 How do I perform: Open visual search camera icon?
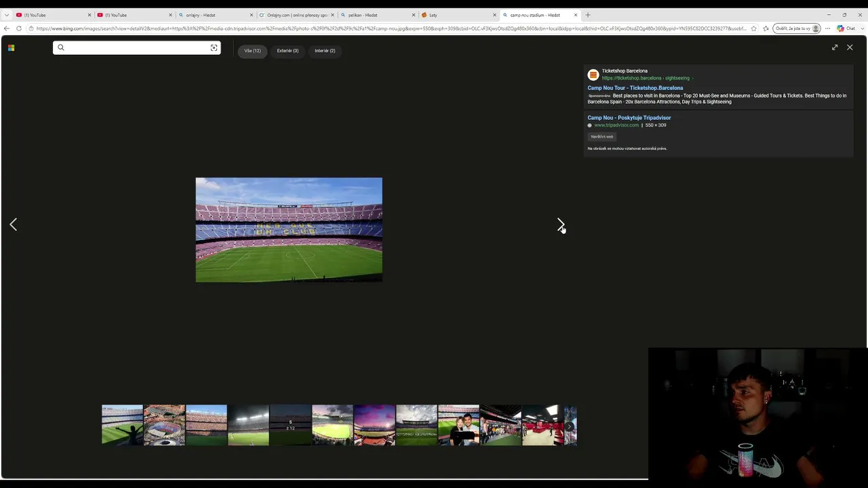(x=214, y=47)
